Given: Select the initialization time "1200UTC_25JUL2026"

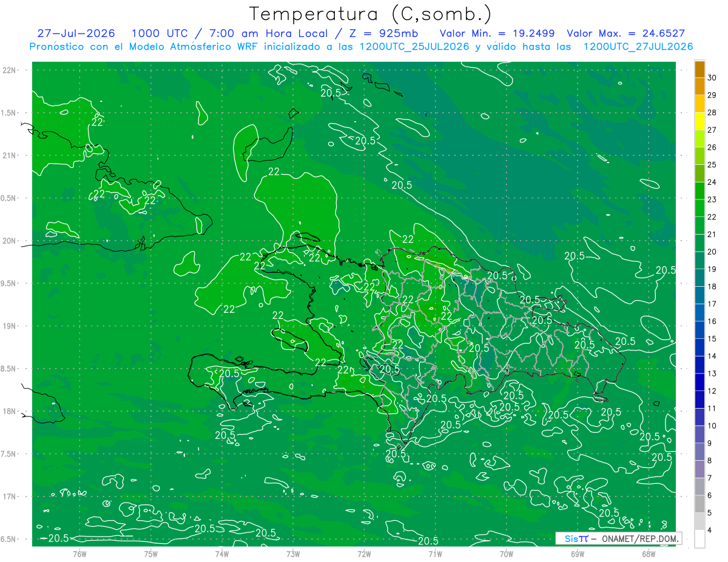Looking at the screenshot, I should [x=415, y=46].
